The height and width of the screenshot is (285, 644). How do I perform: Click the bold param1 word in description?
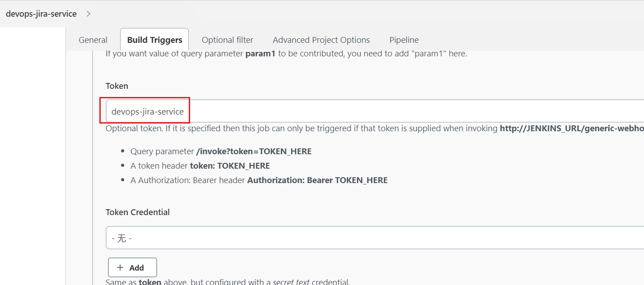point(261,54)
